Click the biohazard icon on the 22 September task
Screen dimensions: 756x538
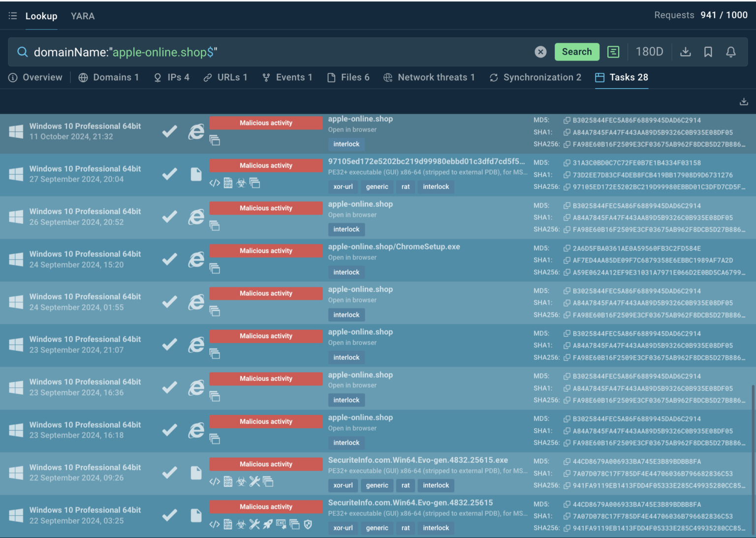tap(241, 481)
